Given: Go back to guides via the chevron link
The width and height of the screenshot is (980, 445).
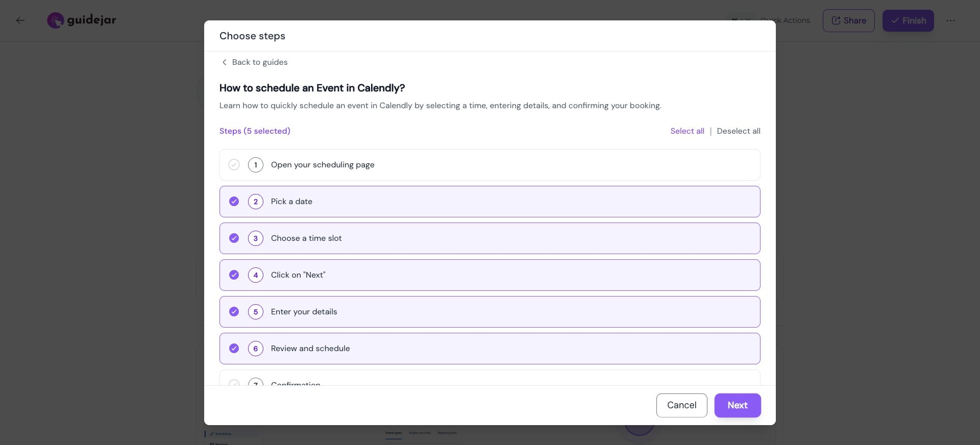Looking at the screenshot, I should pos(254,62).
